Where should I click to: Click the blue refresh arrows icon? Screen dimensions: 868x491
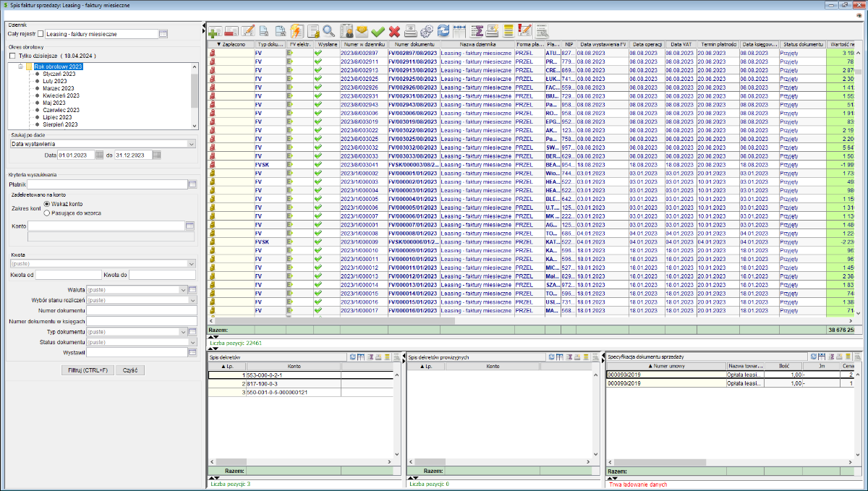tap(443, 31)
